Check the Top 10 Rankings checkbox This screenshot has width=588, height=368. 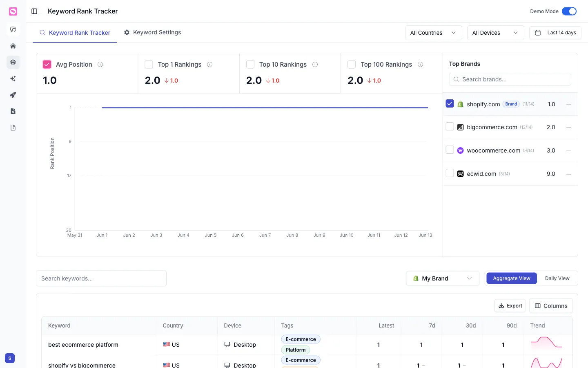point(250,65)
